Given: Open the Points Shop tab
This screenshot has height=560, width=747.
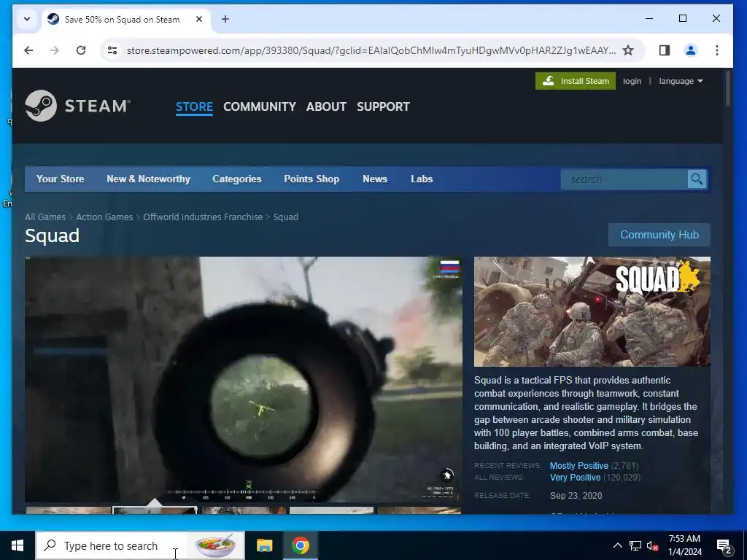Looking at the screenshot, I should tap(311, 179).
